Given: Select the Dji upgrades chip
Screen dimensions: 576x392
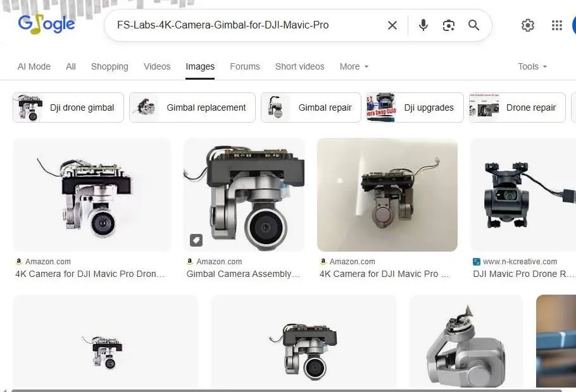Looking at the screenshot, I should (415, 107).
